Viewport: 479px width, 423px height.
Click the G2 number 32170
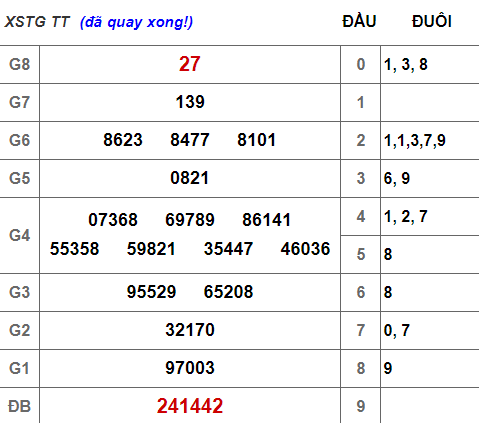point(190,330)
